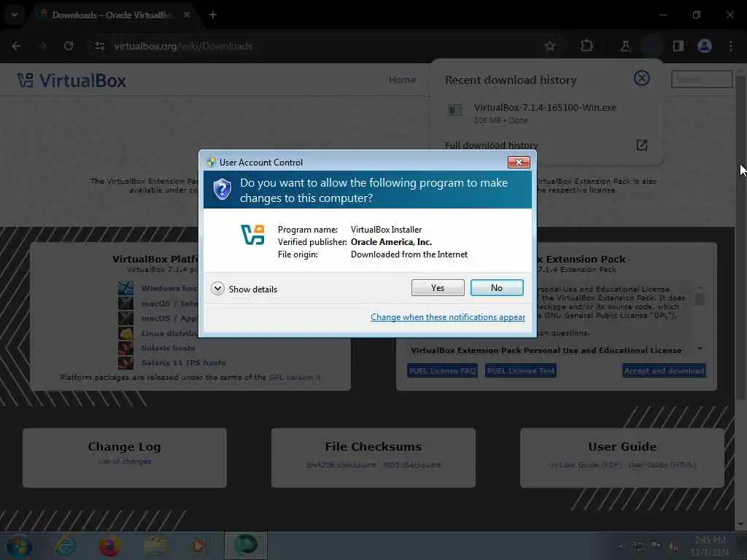Open Solaris 11 IPS hosts link

(x=183, y=363)
